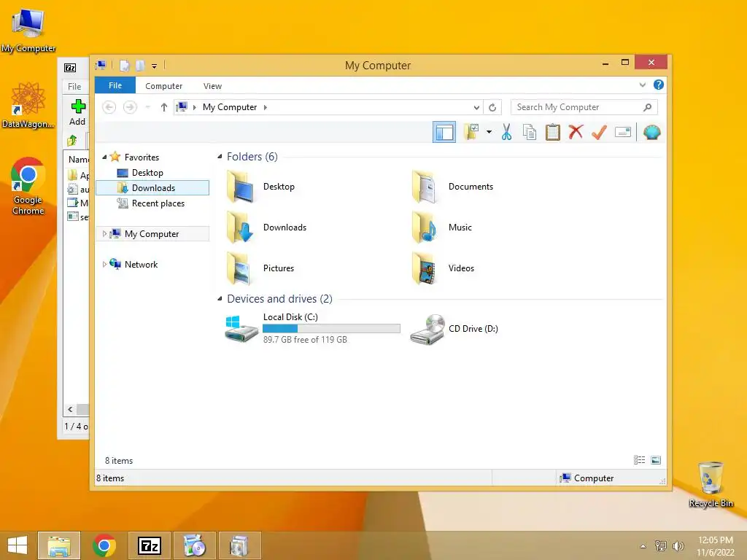Image resolution: width=747 pixels, height=560 pixels.
Task: Click the volume speaker tray icon
Action: (x=678, y=545)
